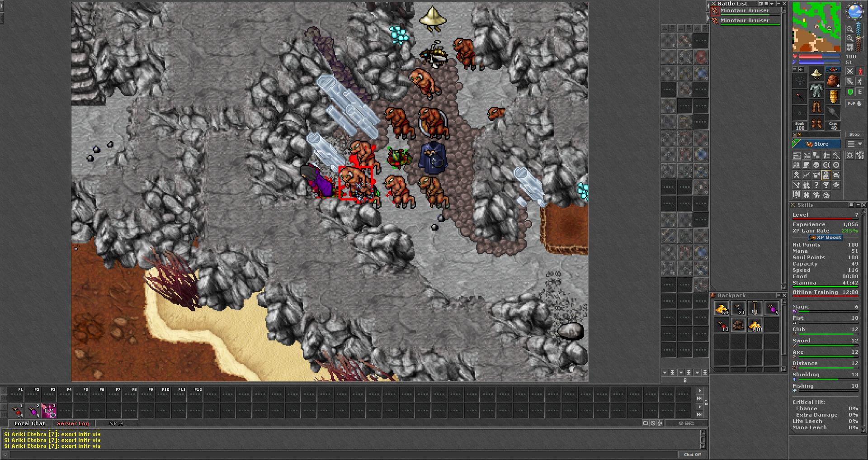Open the question mark help icon

tap(816, 185)
